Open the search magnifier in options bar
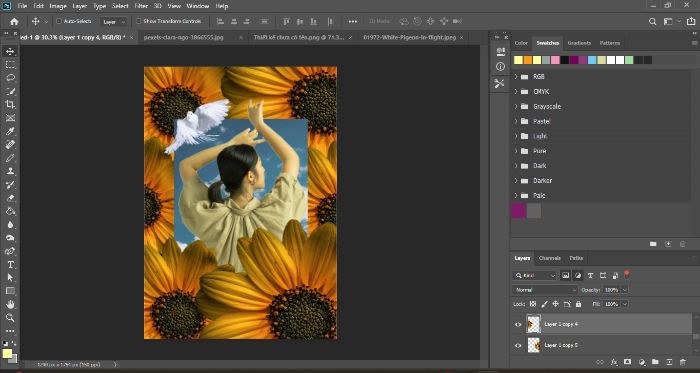 tap(652, 21)
